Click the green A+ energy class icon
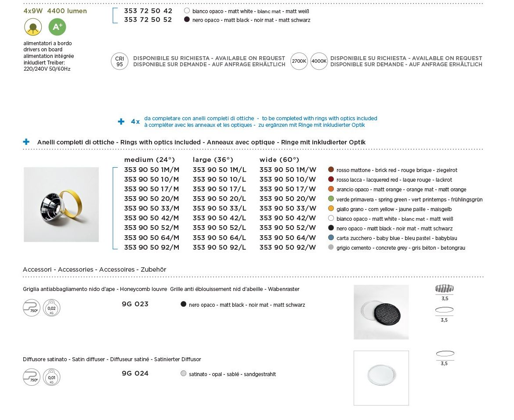This screenshot has width=514, height=420. (57, 27)
